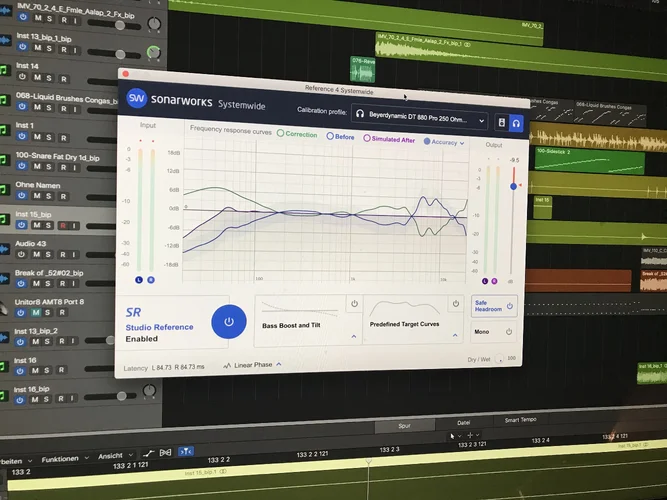Select the Inst 15 region in arrangement
This screenshot has height=500, width=667.
542,207
